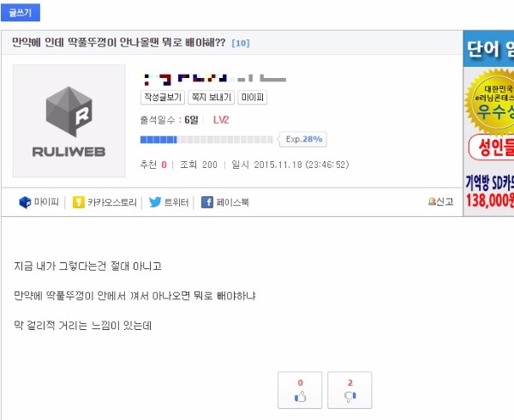Share post via Twitter bird icon
The image size is (514, 420).
click(x=155, y=202)
